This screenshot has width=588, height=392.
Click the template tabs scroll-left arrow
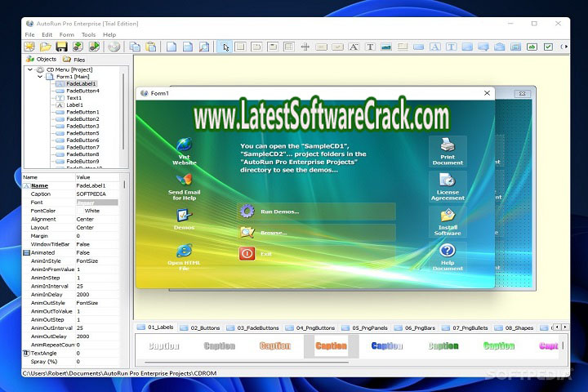coord(557,327)
